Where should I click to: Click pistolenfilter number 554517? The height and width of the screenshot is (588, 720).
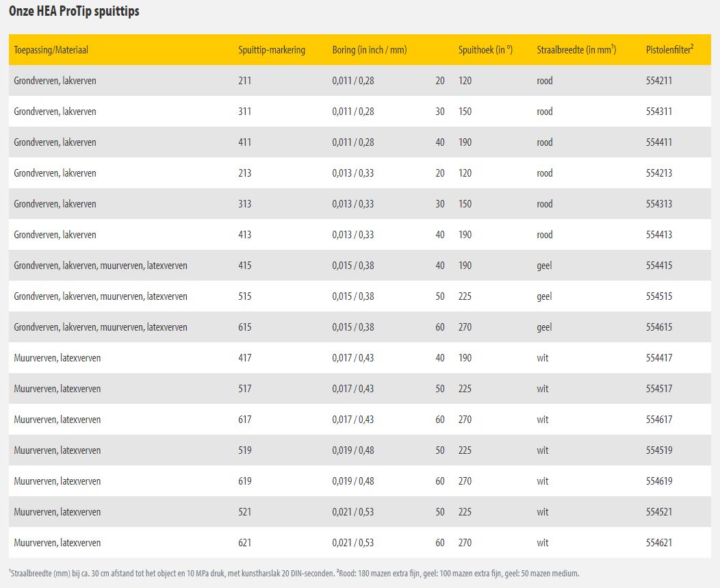(x=658, y=389)
